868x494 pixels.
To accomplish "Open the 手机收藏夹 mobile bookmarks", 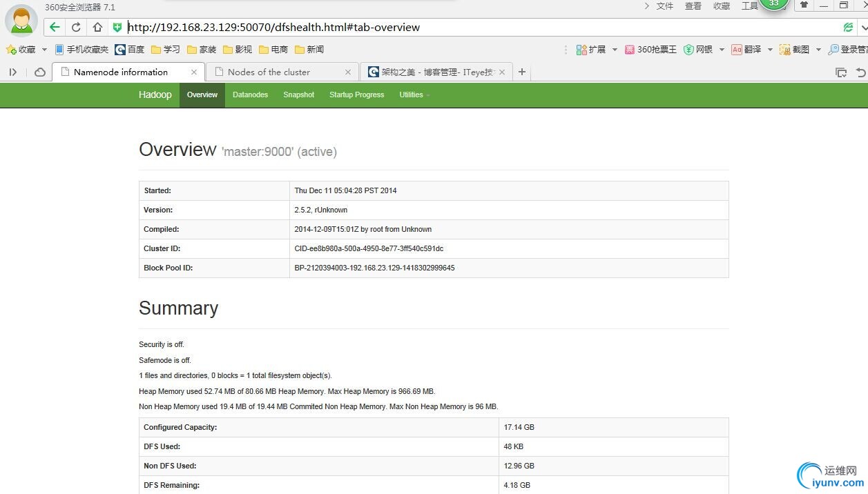I will point(81,50).
